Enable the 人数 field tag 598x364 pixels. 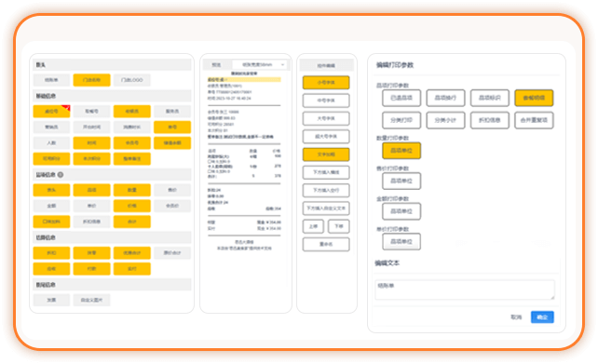[x=51, y=143]
